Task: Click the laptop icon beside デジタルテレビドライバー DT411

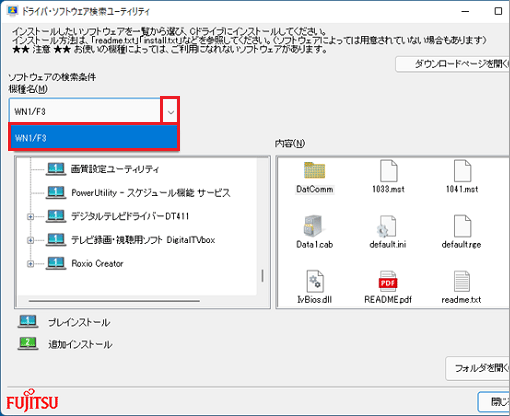Action: click(x=56, y=216)
